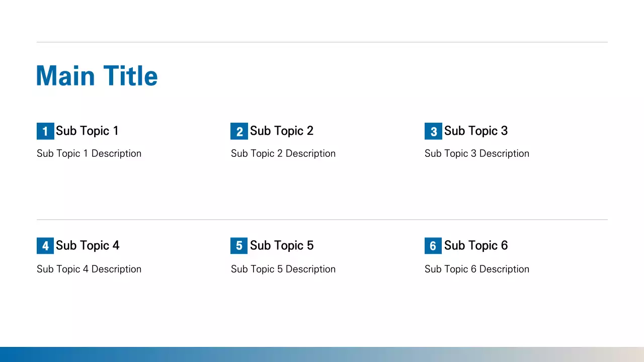Click the Sub Topic 5 Description text
Image resolution: width=644 pixels, height=362 pixels.
[x=283, y=269]
